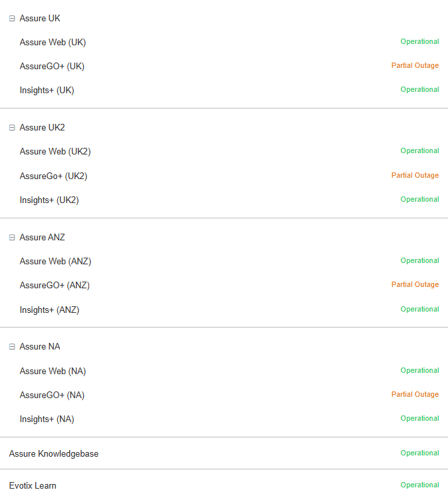
Task: Click the AssureGO+ (UK) component name
Action: tap(52, 67)
